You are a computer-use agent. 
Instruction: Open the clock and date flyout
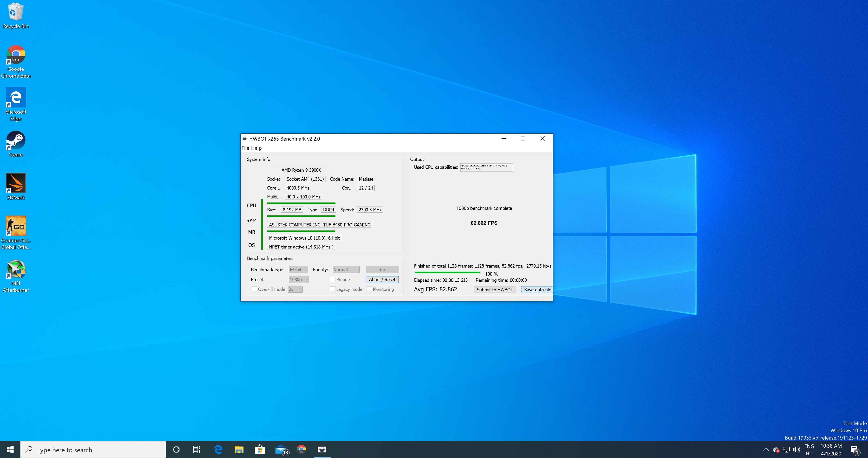(x=831, y=450)
